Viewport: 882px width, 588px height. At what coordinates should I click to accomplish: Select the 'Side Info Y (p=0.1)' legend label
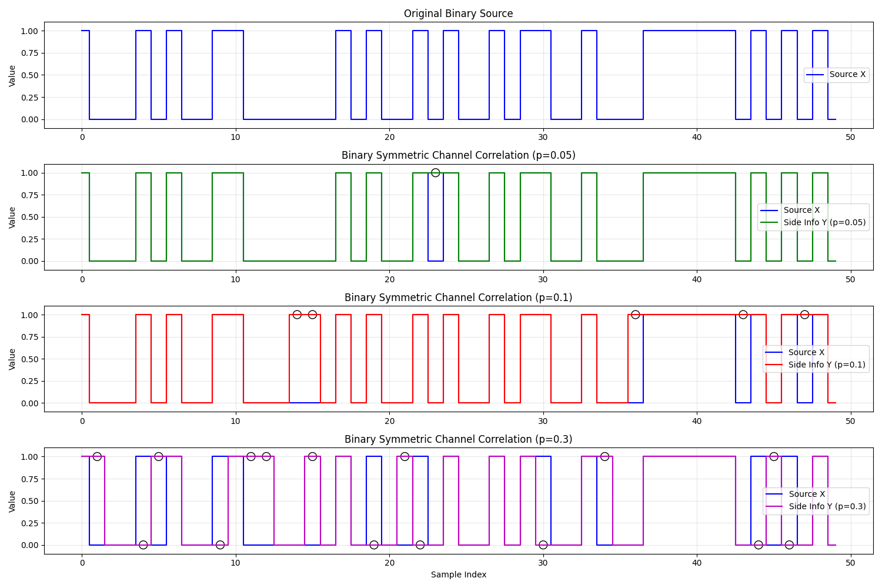(x=827, y=365)
